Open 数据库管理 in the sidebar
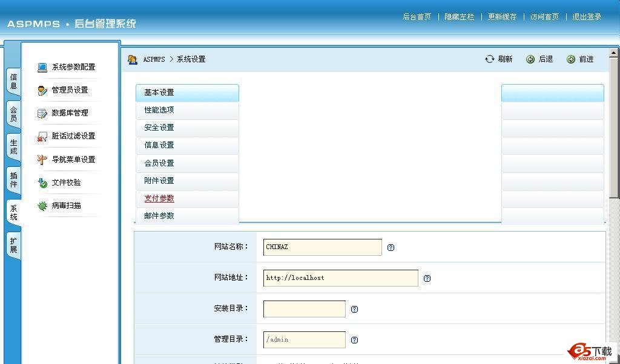This screenshot has height=364, width=620. click(x=70, y=113)
